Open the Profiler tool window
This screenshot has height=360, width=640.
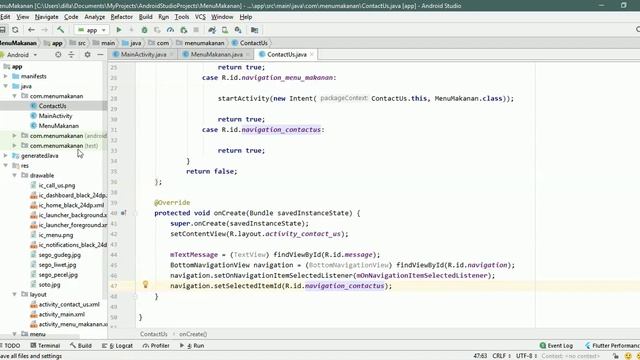tap(156, 345)
